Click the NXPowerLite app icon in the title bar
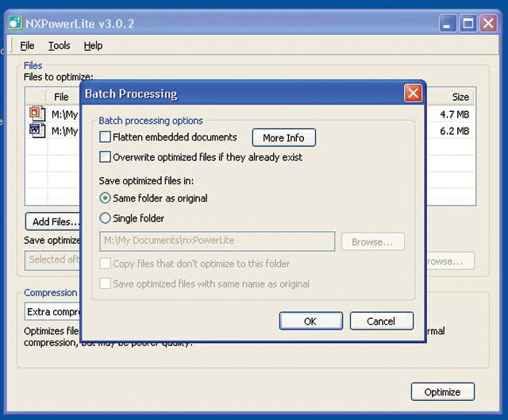 15,23
